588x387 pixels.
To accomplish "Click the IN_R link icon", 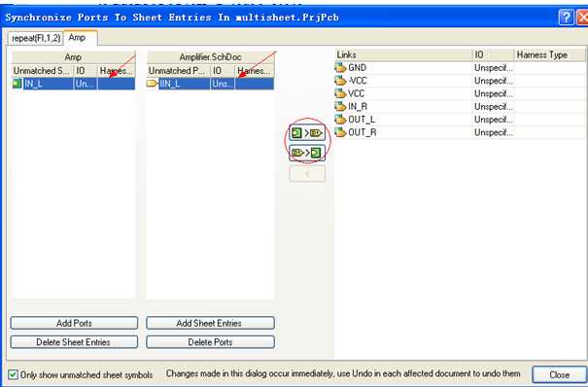I will [340, 107].
